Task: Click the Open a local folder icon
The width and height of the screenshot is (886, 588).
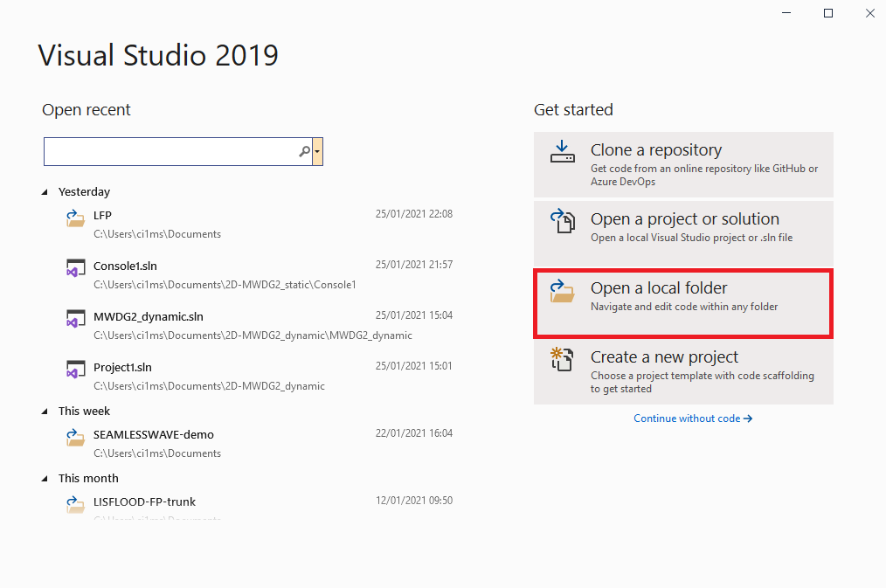Action: [562, 290]
